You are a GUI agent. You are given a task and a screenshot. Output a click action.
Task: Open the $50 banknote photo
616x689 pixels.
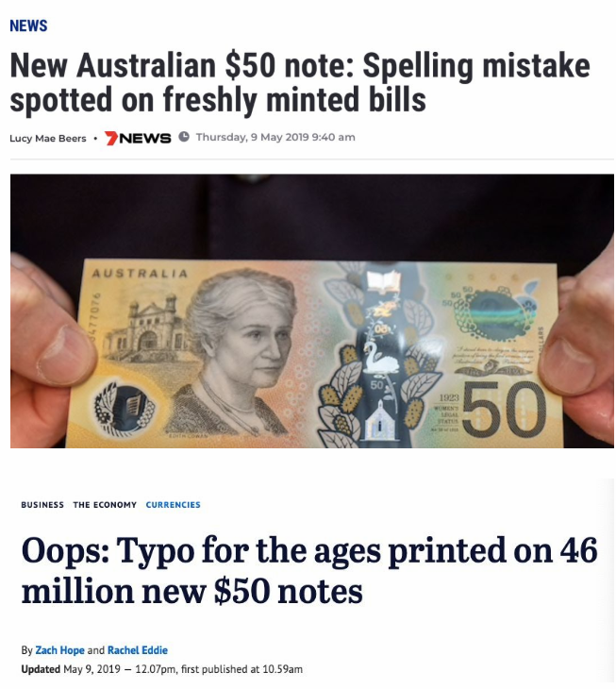point(312,311)
